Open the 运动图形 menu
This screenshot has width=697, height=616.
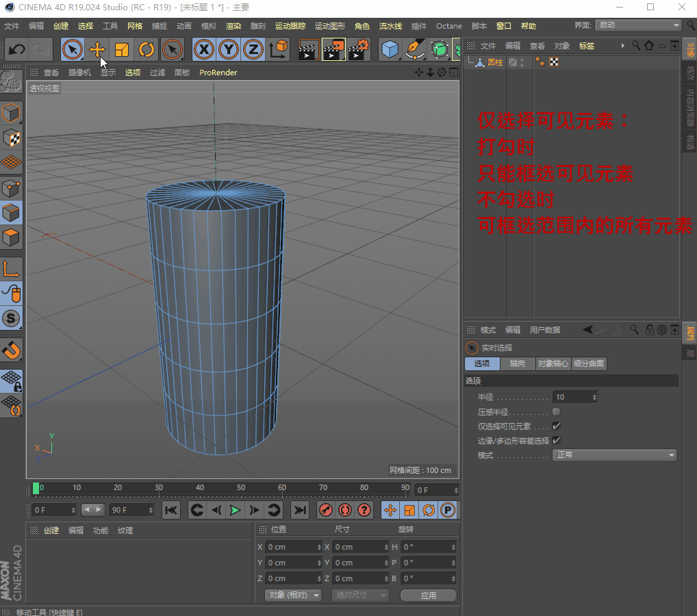pos(329,26)
